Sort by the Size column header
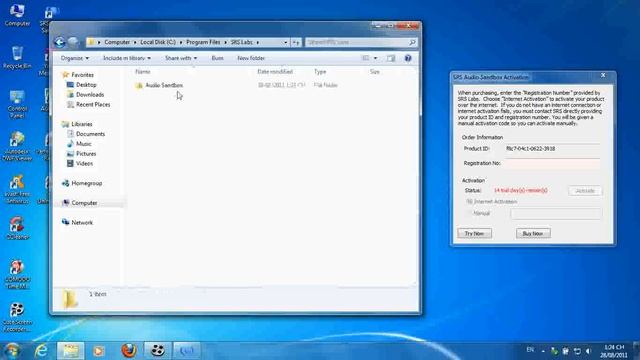 click(375, 72)
